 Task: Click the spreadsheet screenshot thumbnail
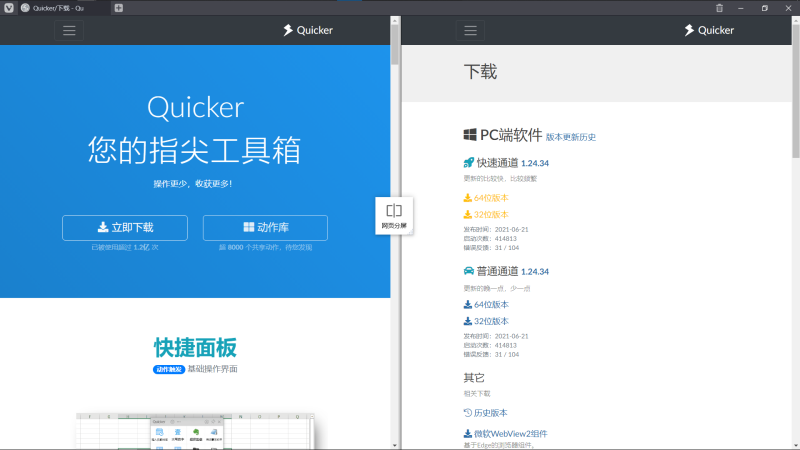click(x=195, y=431)
